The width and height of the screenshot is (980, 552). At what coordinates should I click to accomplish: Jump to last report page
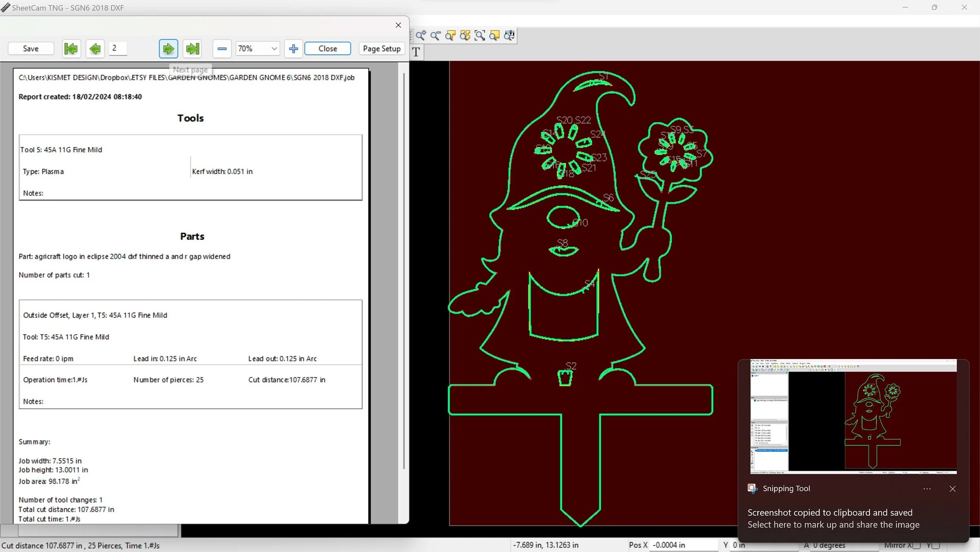point(192,49)
